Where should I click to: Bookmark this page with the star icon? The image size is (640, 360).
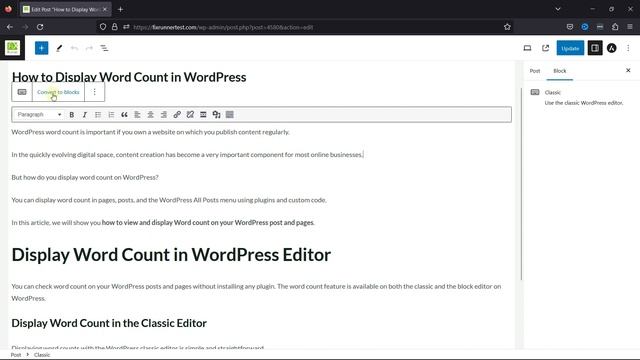coord(507,27)
